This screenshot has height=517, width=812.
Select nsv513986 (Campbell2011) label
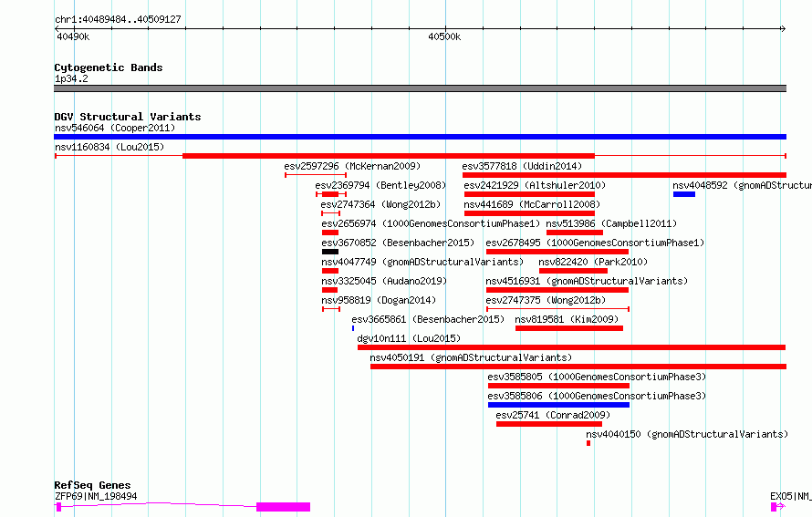coord(611,223)
